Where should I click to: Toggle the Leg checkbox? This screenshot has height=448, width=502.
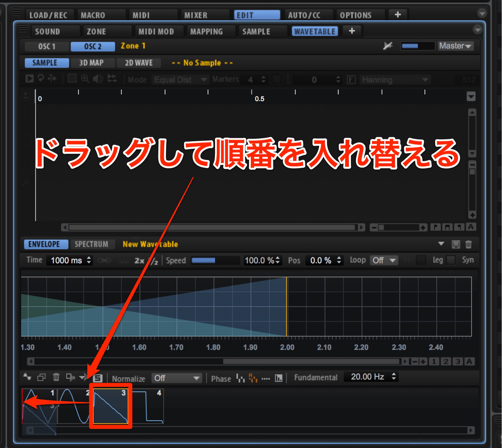pyautogui.click(x=451, y=260)
